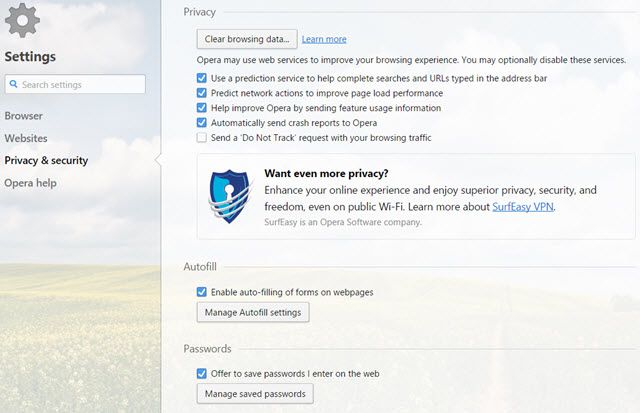This screenshot has height=413, width=640.
Task: Toggle the prediction service checkbox
Action: [203, 78]
